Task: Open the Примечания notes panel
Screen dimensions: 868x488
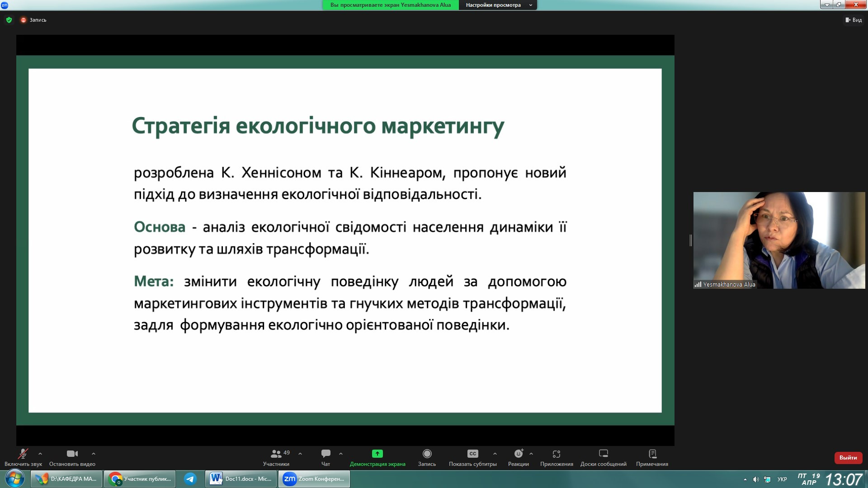Action: tap(652, 457)
